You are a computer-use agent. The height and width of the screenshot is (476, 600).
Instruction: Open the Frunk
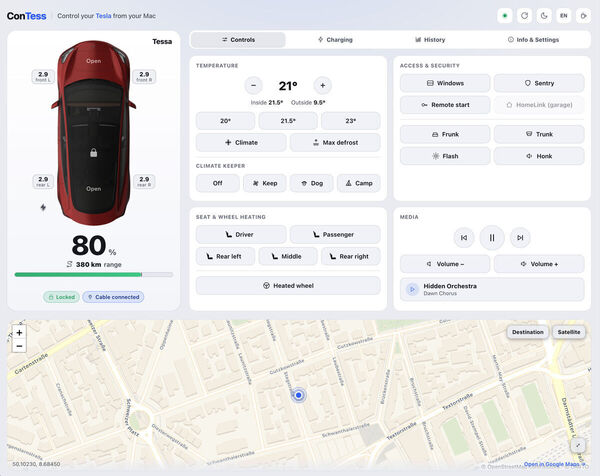[445, 134]
